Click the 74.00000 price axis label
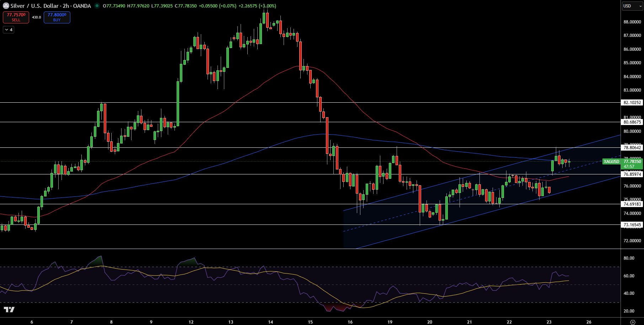 point(632,213)
